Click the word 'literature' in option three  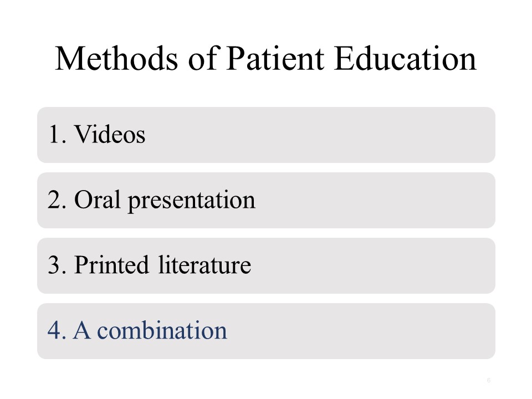(x=205, y=265)
